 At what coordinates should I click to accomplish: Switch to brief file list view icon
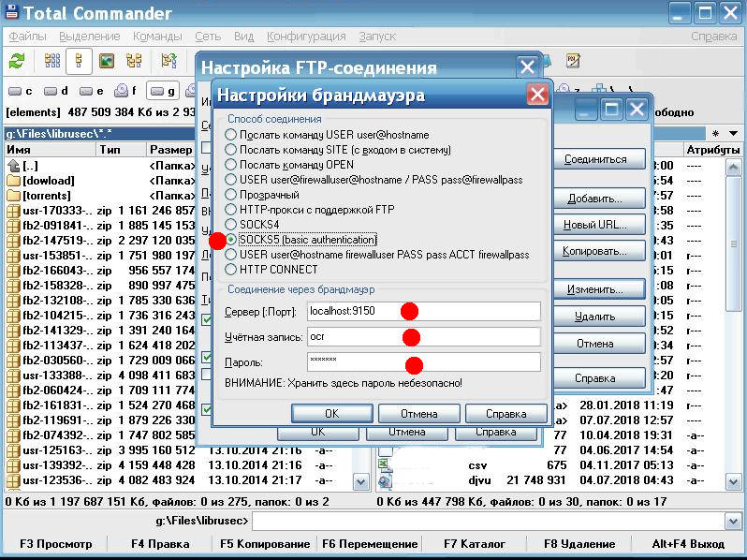pyautogui.click(x=52, y=61)
